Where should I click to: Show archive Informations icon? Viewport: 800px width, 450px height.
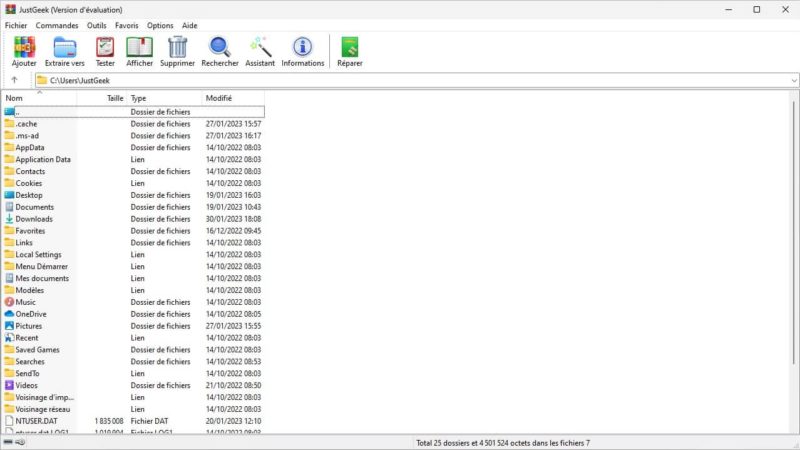coord(303,47)
